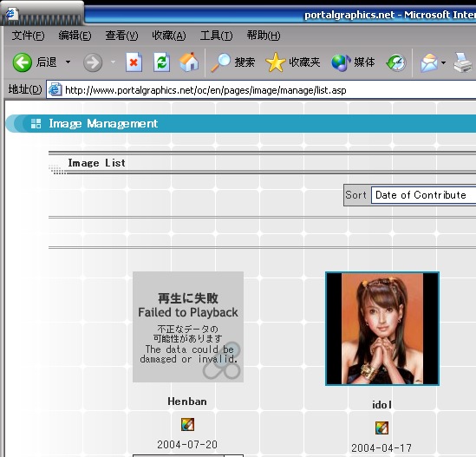Expand the Mail envelope dropdown arrow

[x=444, y=62]
